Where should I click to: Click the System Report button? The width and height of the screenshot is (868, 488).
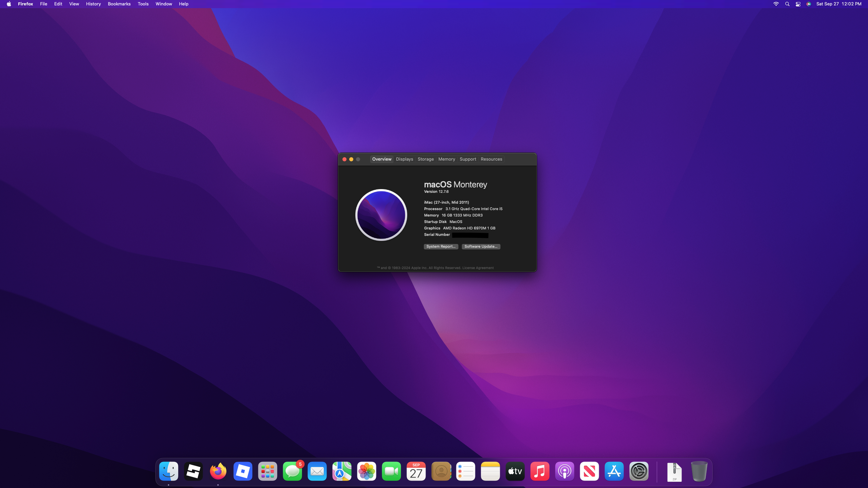coord(441,247)
